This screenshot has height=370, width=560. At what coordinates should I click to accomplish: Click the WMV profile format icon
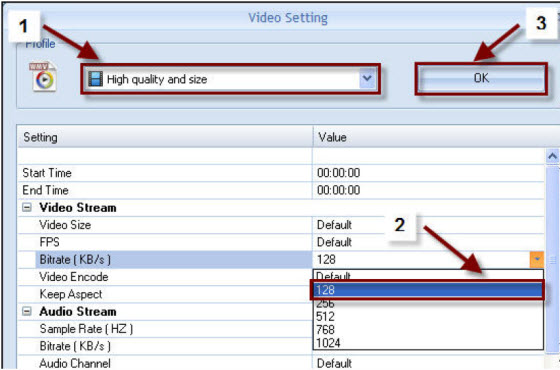(43, 76)
